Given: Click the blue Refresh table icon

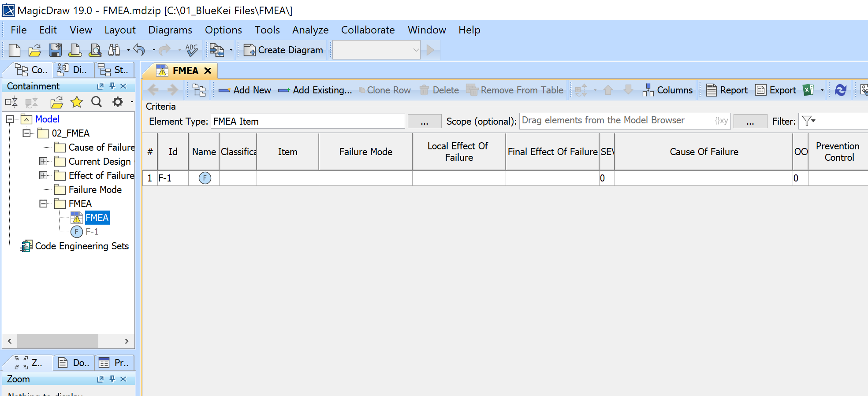Looking at the screenshot, I should tap(841, 90).
